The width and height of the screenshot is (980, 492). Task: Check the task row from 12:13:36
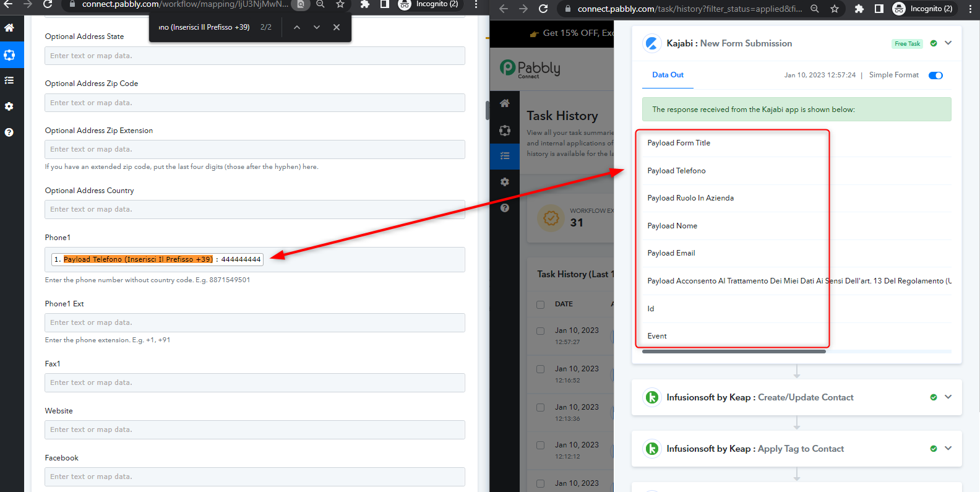541,408
